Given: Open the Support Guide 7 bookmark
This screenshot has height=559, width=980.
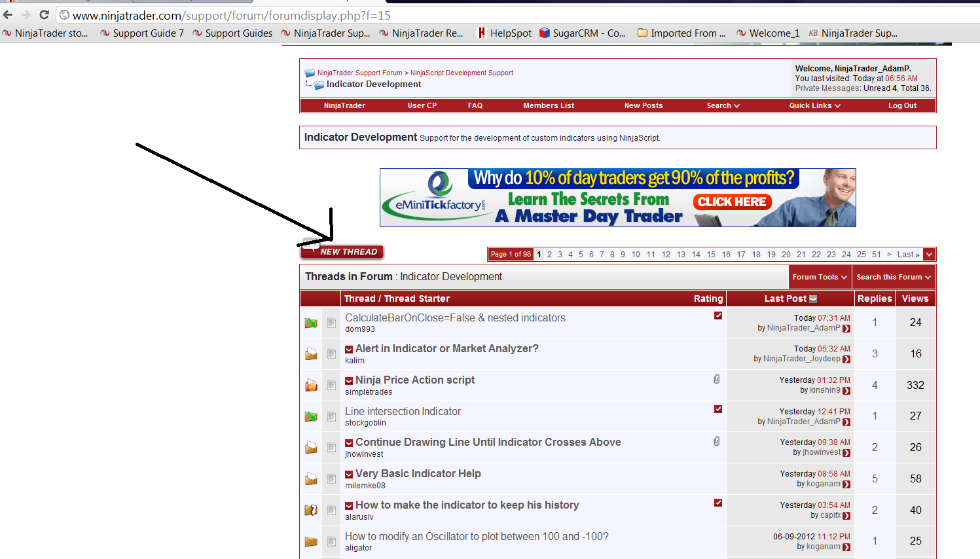Looking at the screenshot, I should point(142,33).
